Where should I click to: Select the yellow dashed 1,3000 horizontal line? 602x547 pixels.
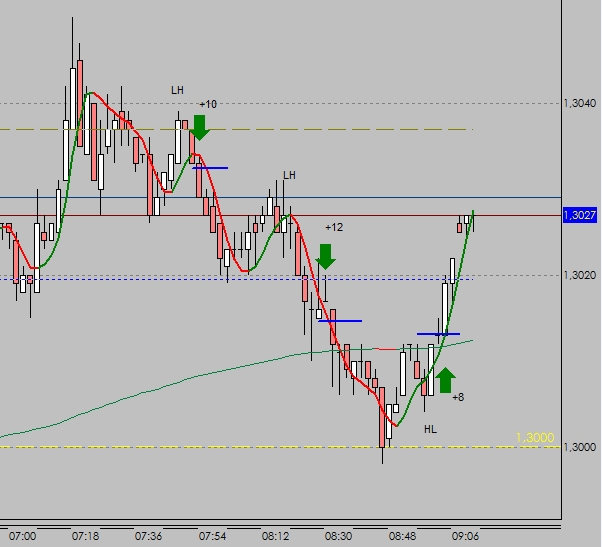[x=280, y=447]
